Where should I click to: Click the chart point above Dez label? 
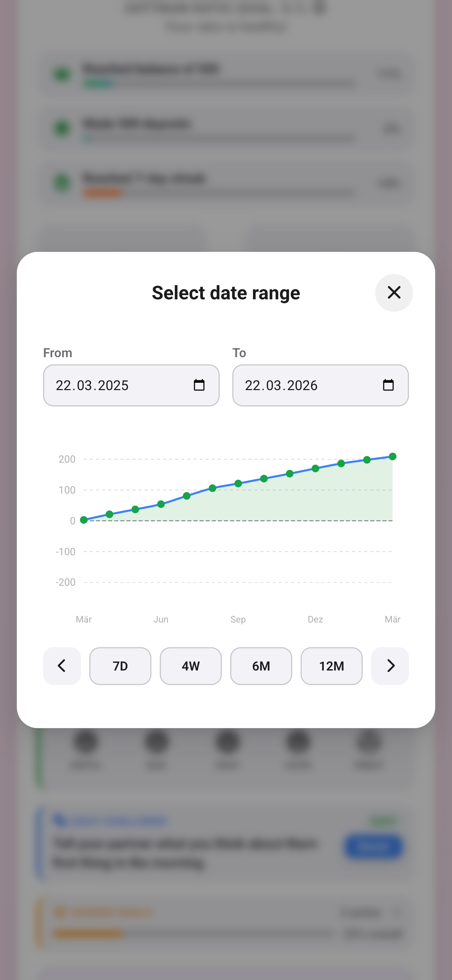point(315,468)
